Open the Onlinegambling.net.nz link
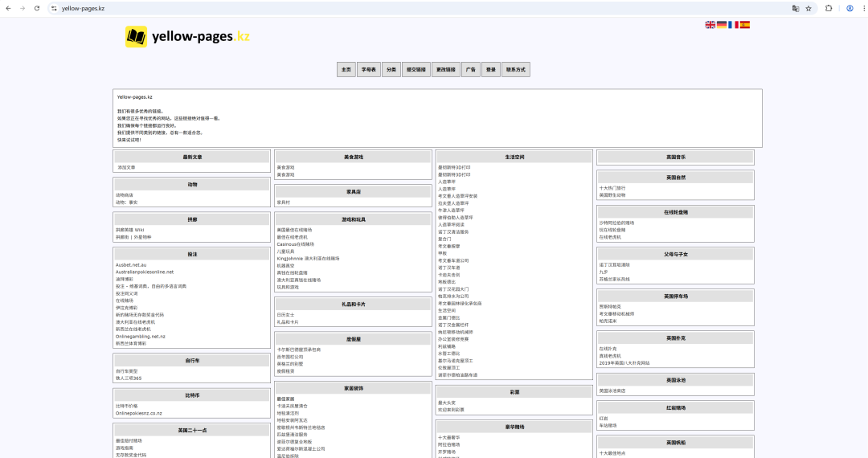This screenshot has width=868, height=458. point(141,337)
